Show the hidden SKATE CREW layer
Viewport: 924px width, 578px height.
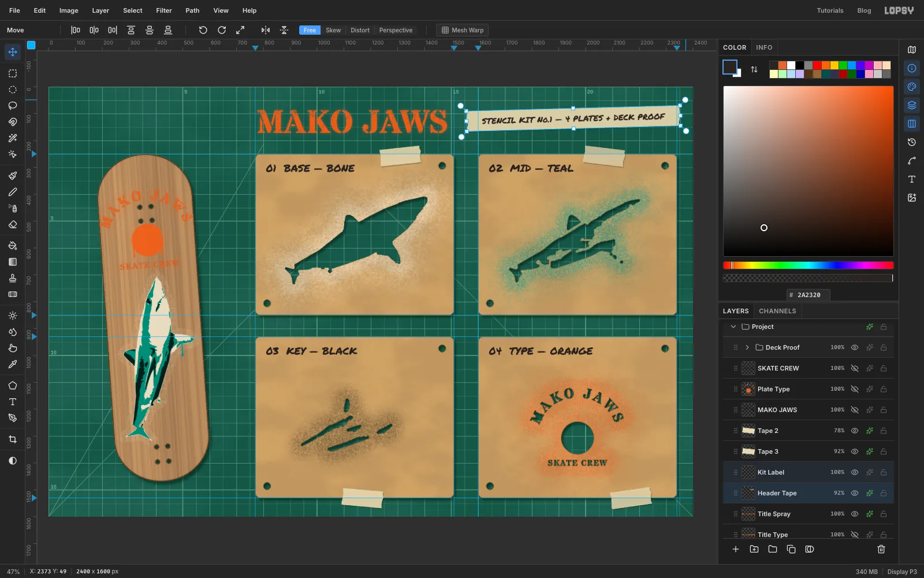coord(855,368)
